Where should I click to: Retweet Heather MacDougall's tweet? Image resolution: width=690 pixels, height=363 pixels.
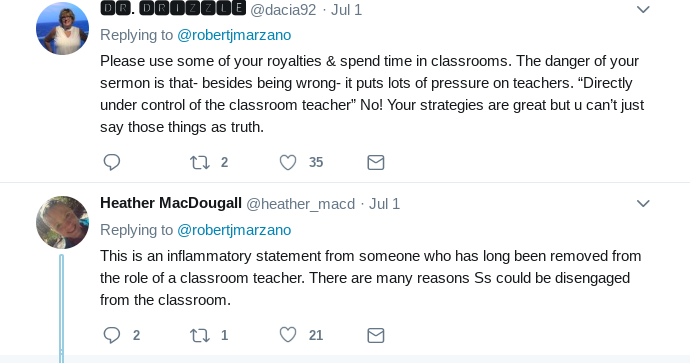pos(199,335)
